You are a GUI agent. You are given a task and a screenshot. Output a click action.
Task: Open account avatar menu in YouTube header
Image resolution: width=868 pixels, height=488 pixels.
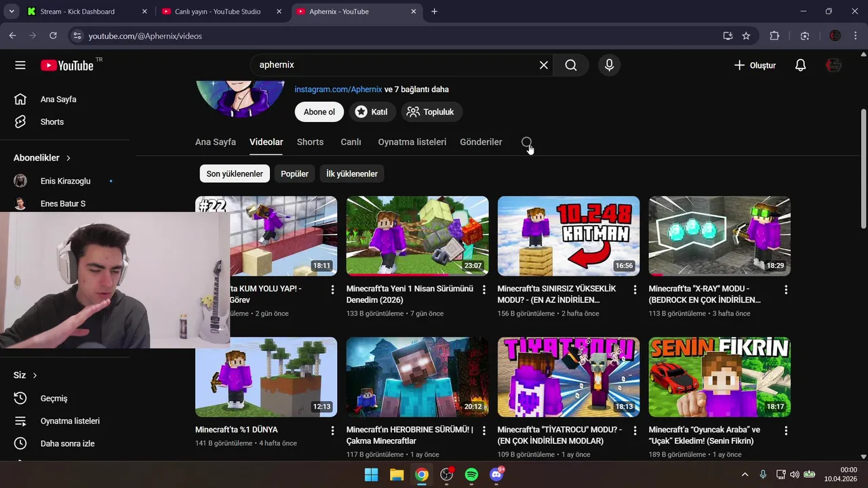(x=833, y=65)
